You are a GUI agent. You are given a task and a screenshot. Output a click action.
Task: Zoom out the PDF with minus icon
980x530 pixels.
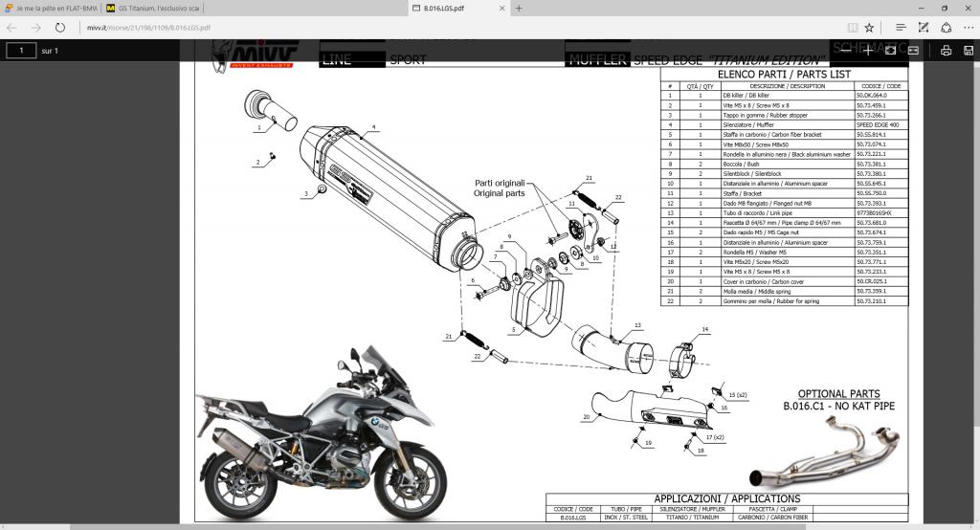click(x=846, y=50)
